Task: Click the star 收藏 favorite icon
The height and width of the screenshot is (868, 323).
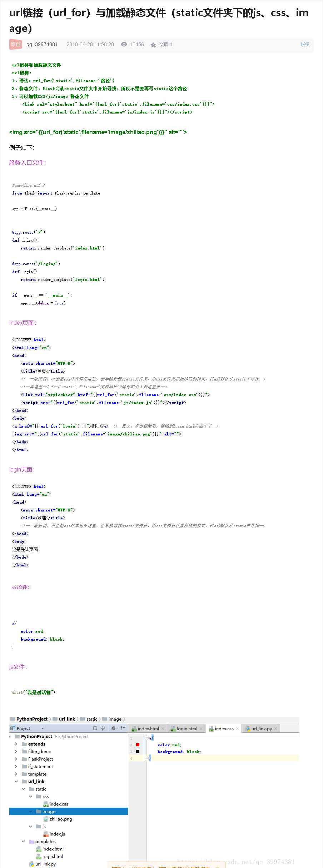Action: click(153, 45)
